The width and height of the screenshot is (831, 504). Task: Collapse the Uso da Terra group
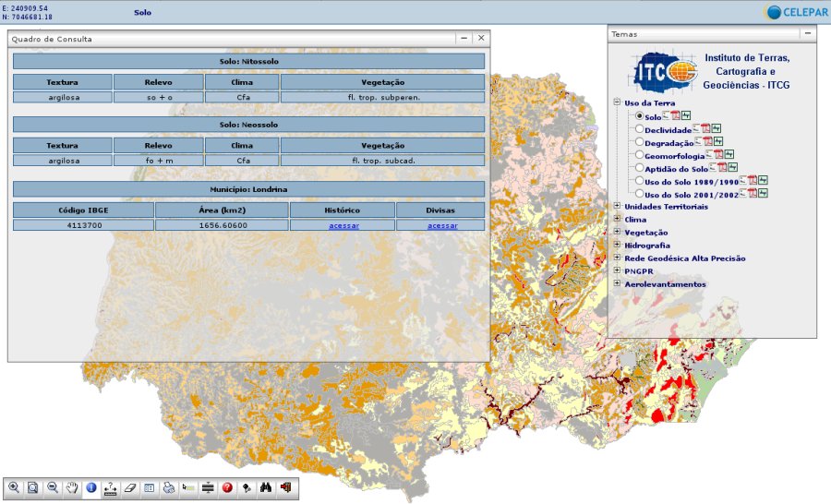point(617,103)
